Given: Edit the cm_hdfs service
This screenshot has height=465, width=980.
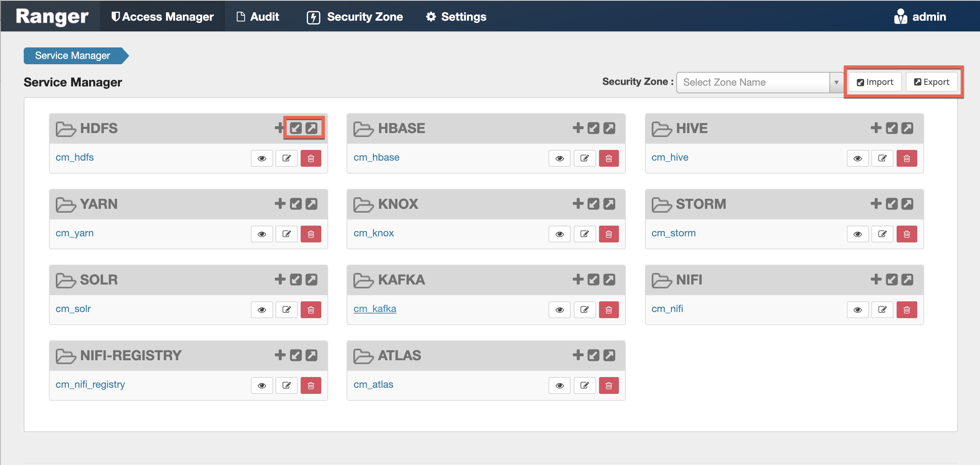Looking at the screenshot, I should [287, 158].
